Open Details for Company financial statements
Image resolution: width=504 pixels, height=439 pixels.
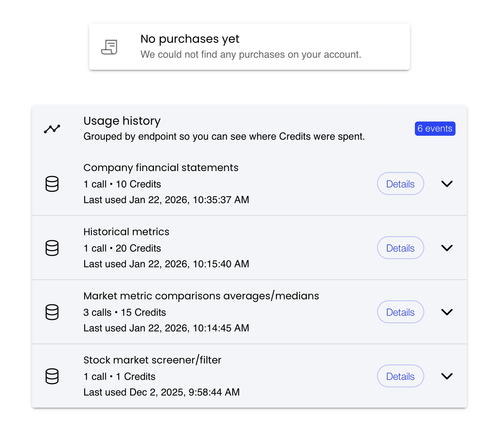(400, 184)
